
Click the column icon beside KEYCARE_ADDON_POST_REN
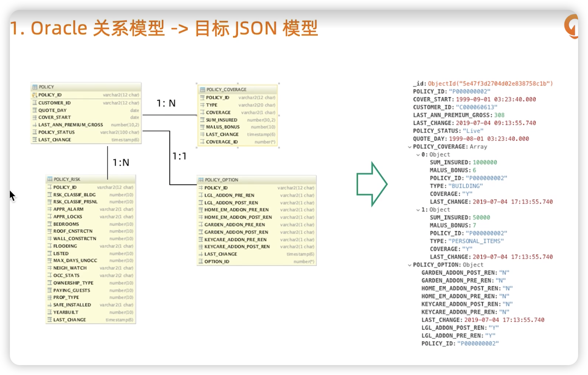(x=201, y=247)
